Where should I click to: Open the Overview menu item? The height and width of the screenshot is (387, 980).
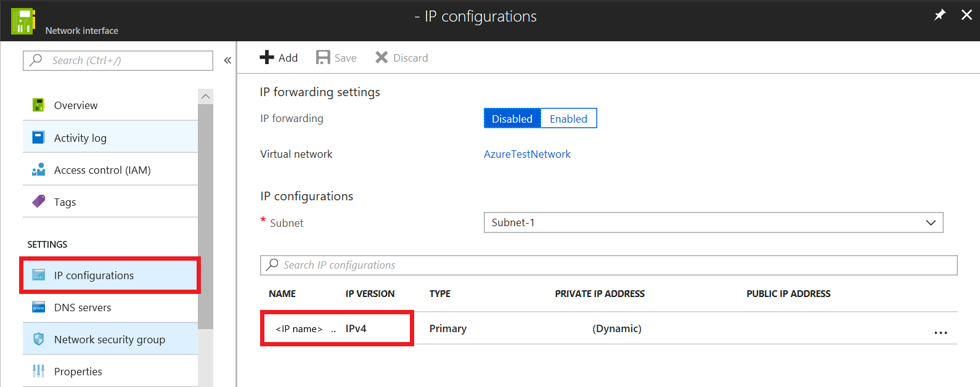76,105
